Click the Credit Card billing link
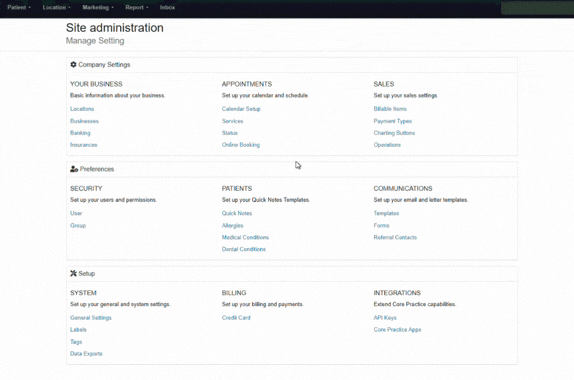The width and height of the screenshot is (574, 380). 236,317
